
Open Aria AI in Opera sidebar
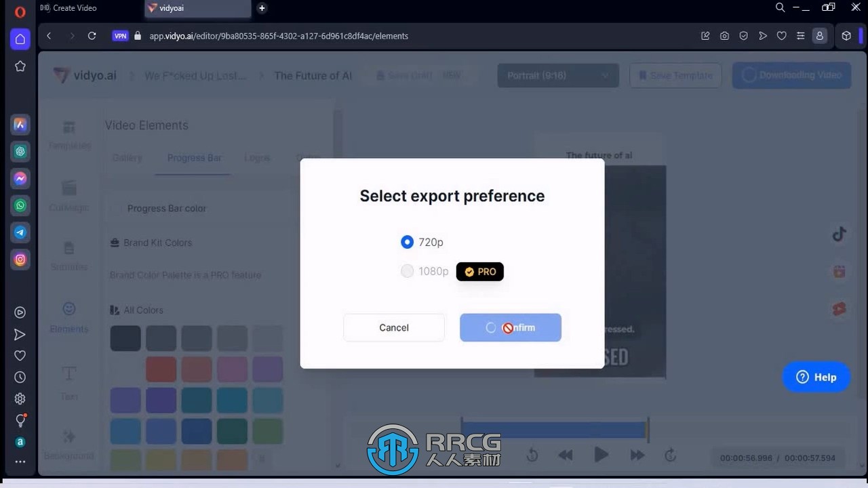tap(20, 124)
